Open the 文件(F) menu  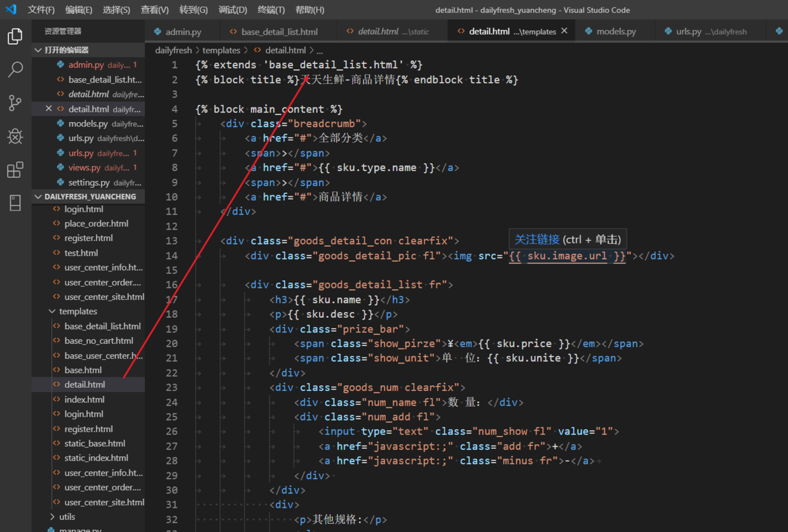click(41, 10)
